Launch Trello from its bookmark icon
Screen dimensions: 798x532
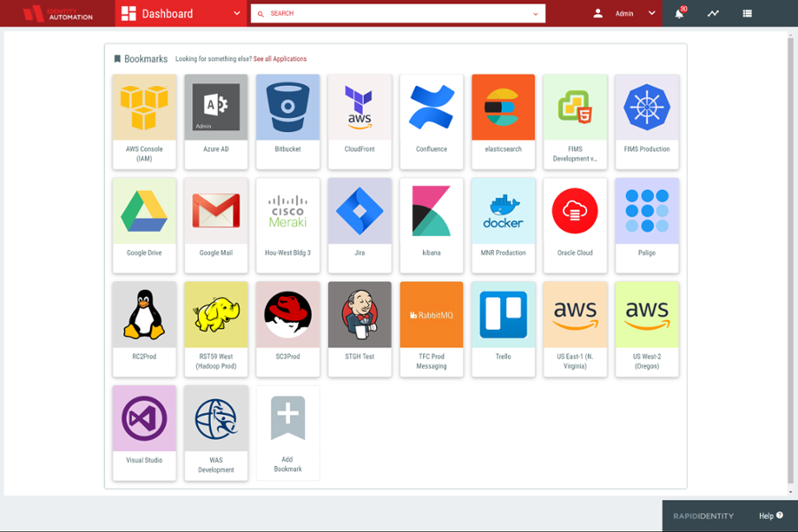503,315
